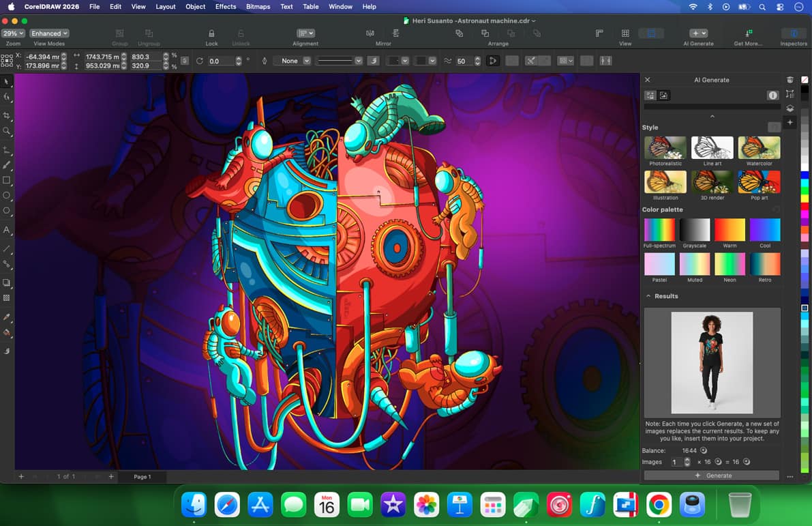Open the Get More toolbar icon
The width and height of the screenshot is (812, 526).
(x=748, y=33)
